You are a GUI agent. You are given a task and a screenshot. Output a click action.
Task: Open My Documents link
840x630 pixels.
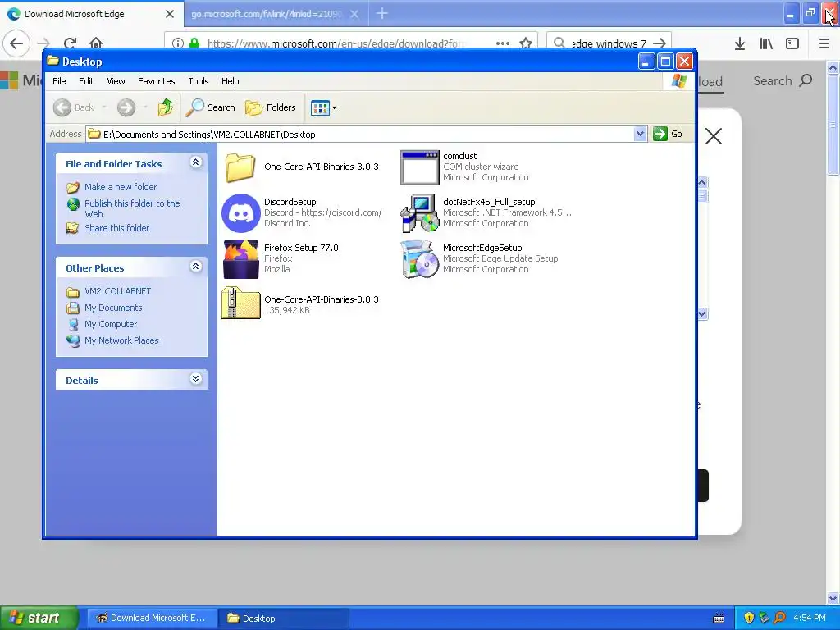tap(113, 308)
